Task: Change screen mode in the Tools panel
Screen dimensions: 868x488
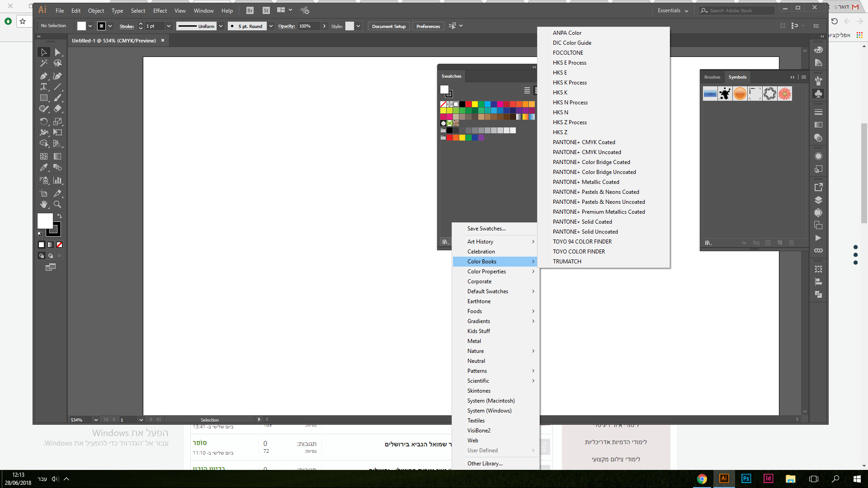Action: click(x=51, y=267)
